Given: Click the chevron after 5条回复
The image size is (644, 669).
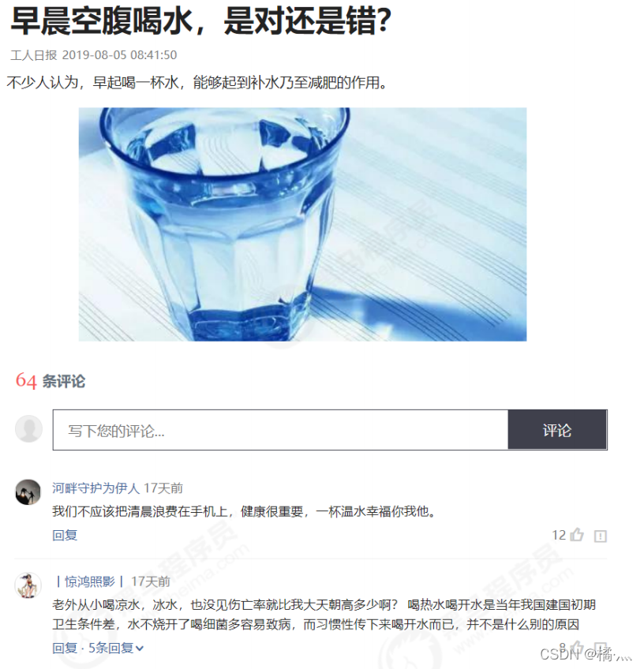Looking at the screenshot, I should (140, 648).
